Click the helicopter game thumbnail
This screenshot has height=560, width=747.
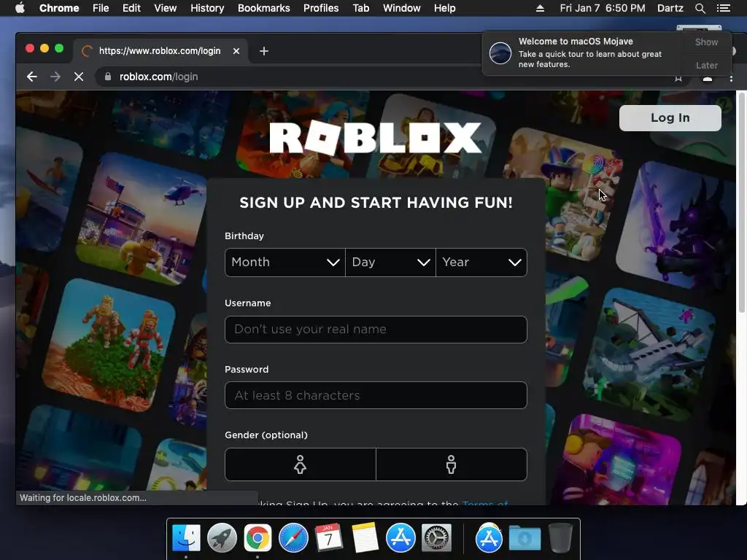[x=142, y=219]
